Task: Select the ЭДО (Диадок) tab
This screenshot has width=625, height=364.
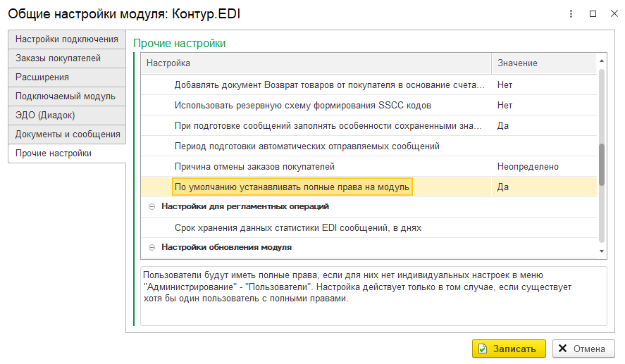Action: tap(67, 115)
